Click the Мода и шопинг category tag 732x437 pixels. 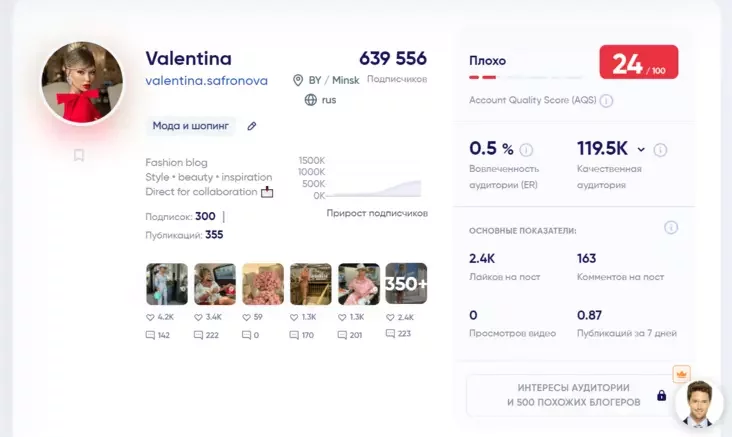[191, 126]
